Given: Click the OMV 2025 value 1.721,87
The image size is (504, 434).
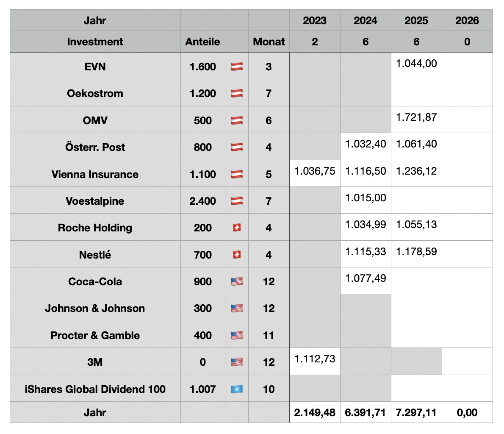Looking at the screenshot, I should [416, 117].
